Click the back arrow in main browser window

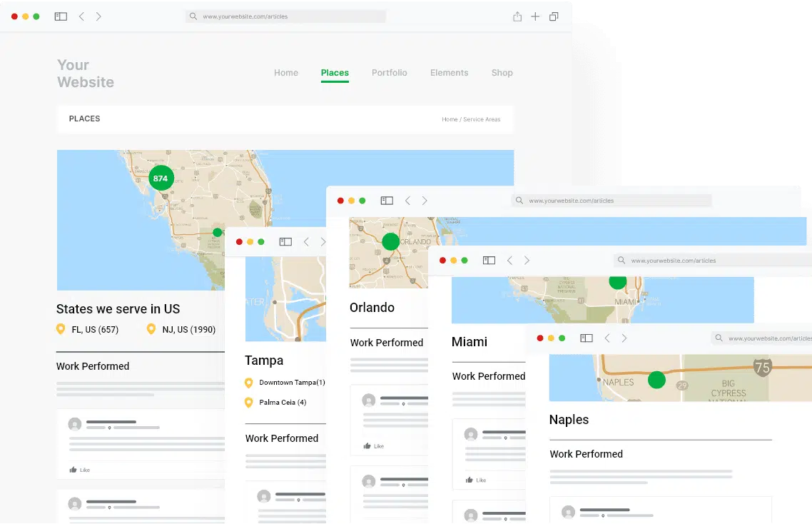pyautogui.click(x=81, y=16)
